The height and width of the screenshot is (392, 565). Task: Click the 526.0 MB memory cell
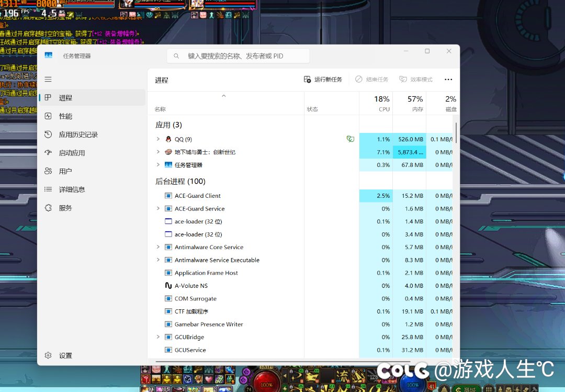(x=409, y=139)
